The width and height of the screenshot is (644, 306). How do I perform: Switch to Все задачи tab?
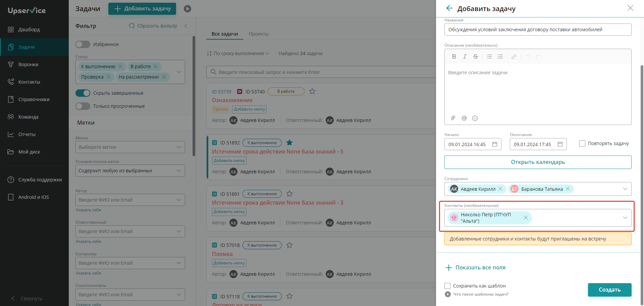click(x=225, y=34)
